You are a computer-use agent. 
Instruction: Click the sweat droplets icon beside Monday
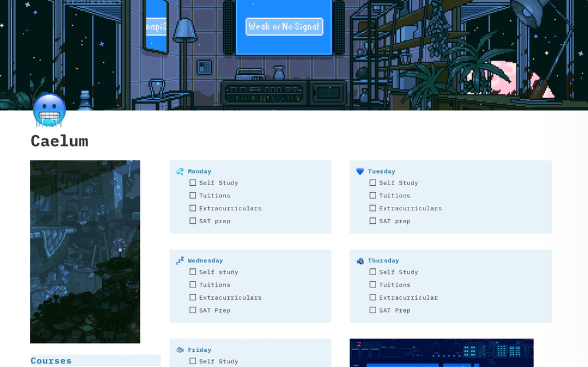pos(180,171)
